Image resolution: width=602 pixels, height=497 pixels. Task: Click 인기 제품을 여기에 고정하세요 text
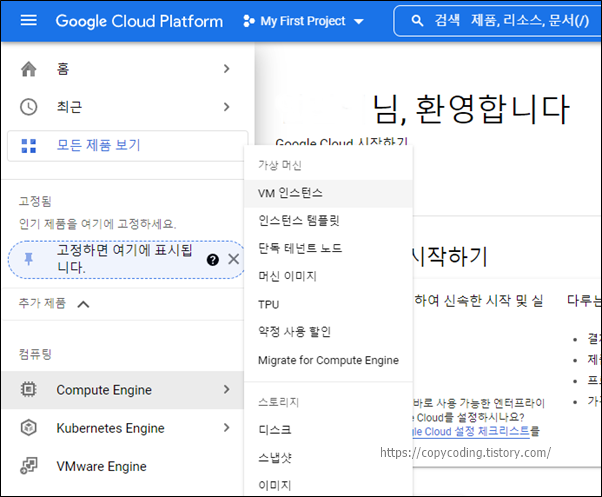pos(98,224)
